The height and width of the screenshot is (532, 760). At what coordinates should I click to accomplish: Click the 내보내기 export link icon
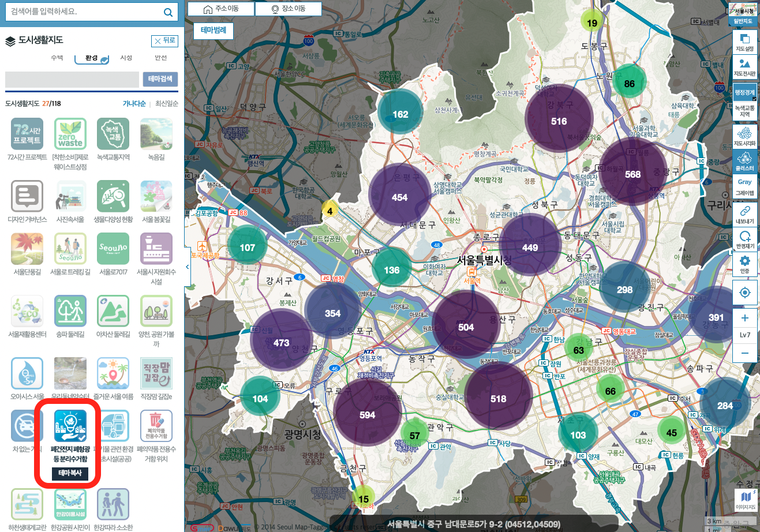[x=744, y=214]
